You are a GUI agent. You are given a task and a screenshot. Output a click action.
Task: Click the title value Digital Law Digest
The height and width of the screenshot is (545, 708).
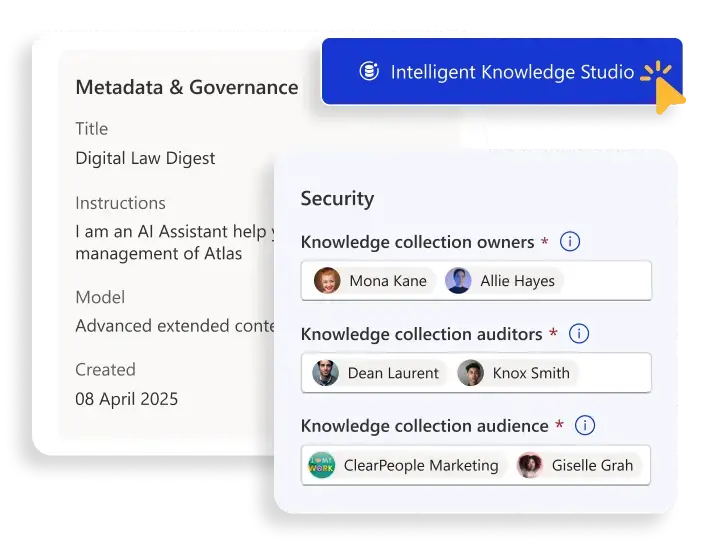point(145,158)
